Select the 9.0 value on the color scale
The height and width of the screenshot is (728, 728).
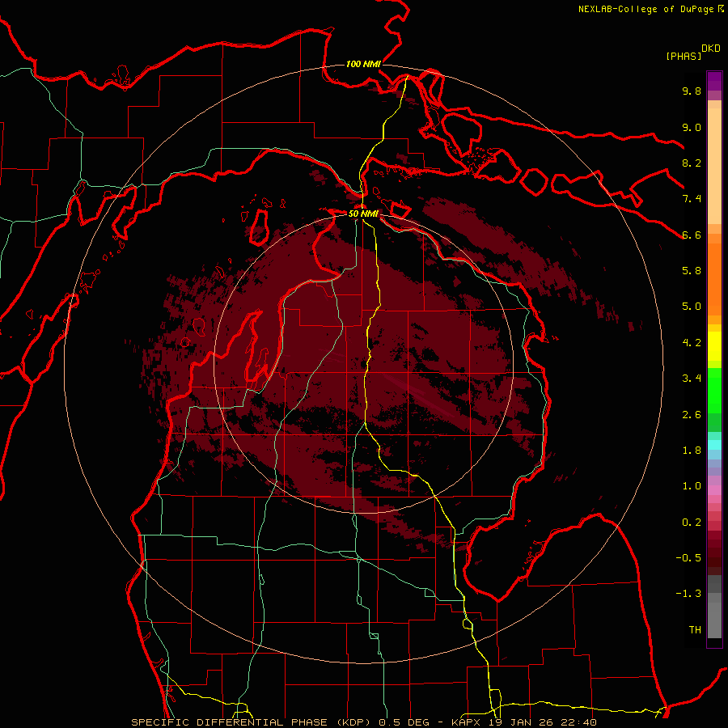pyautogui.click(x=692, y=127)
